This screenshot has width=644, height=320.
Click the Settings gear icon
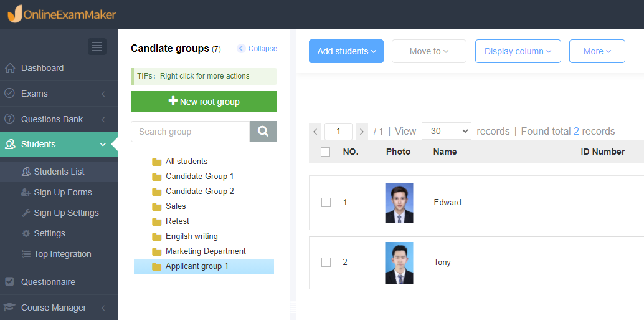pyautogui.click(x=26, y=234)
